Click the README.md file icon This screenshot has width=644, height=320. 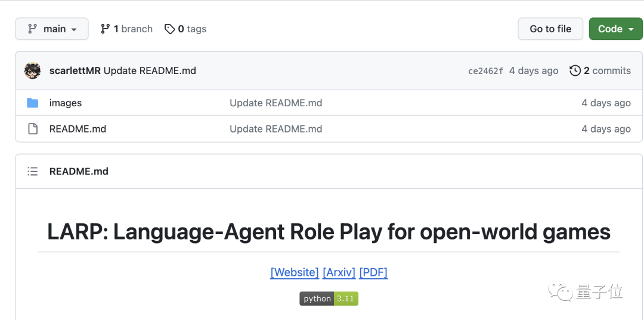click(33, 129)
